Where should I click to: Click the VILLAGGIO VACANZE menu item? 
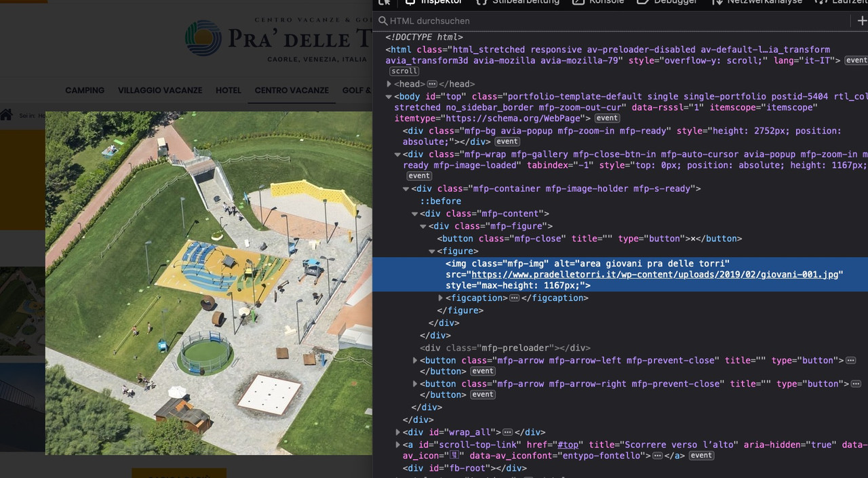160,90
